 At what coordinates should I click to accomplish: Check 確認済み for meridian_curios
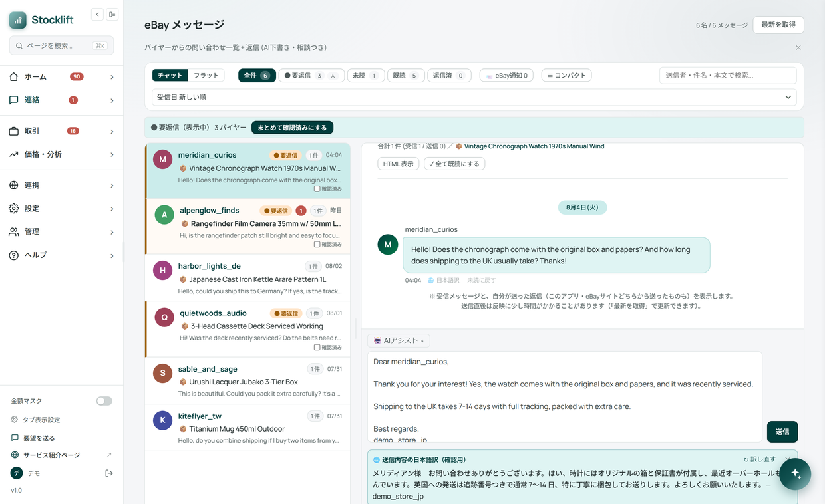pos(317,189)
